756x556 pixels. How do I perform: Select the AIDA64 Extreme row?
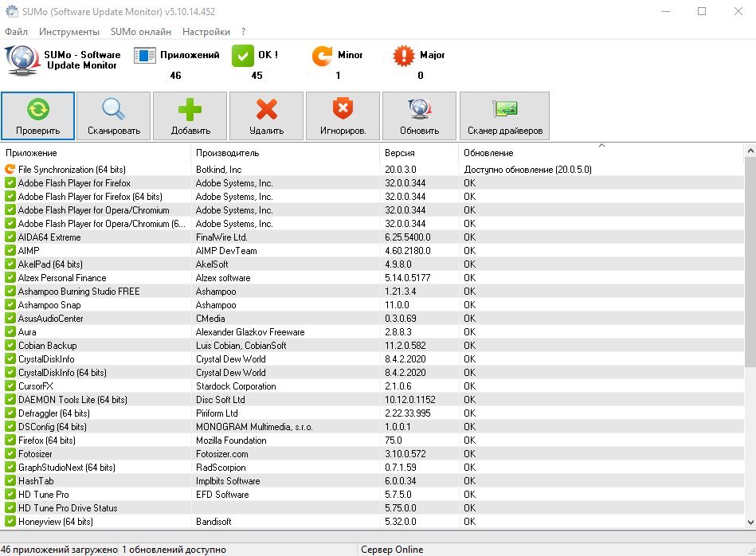click(49, 237)
